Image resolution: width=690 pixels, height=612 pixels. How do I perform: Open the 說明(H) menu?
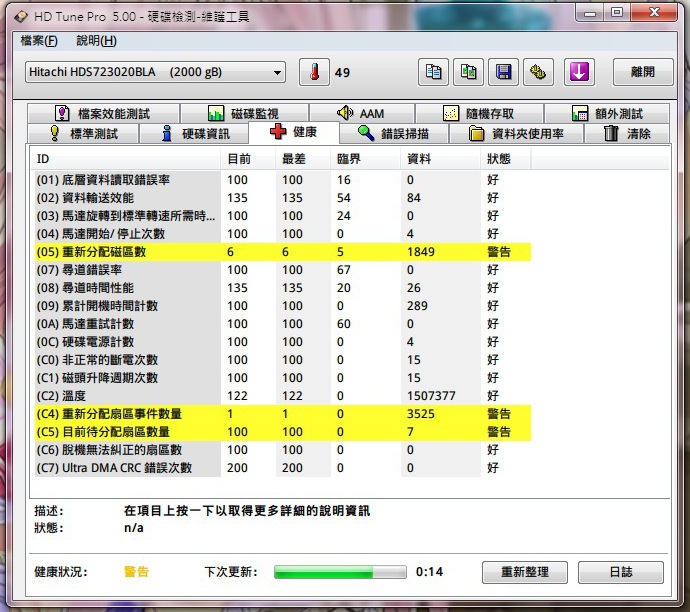tap(96, 41)
